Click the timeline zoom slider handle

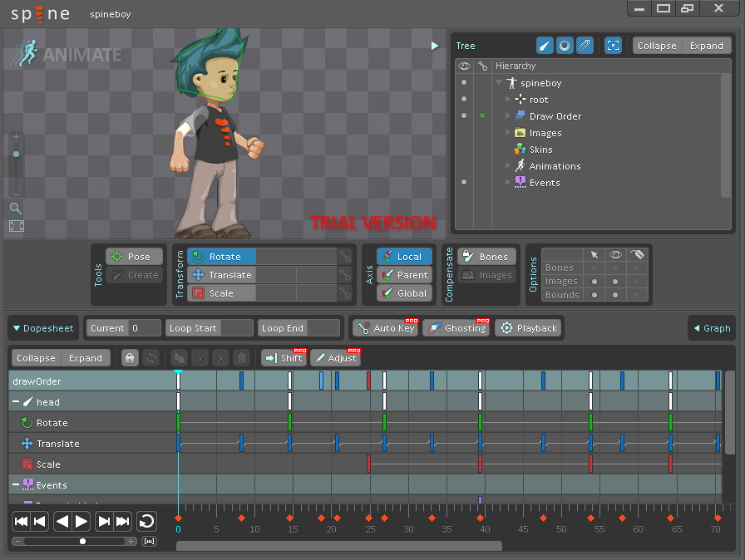(x=82, y=541)
